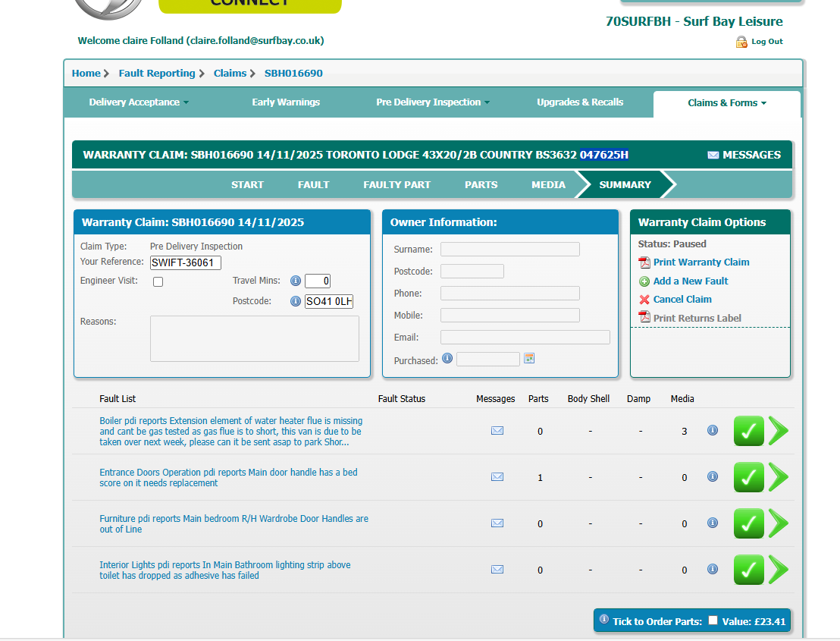
Task: Open Entrance Doors Operation fault description
Action: [x=228, y=478]
